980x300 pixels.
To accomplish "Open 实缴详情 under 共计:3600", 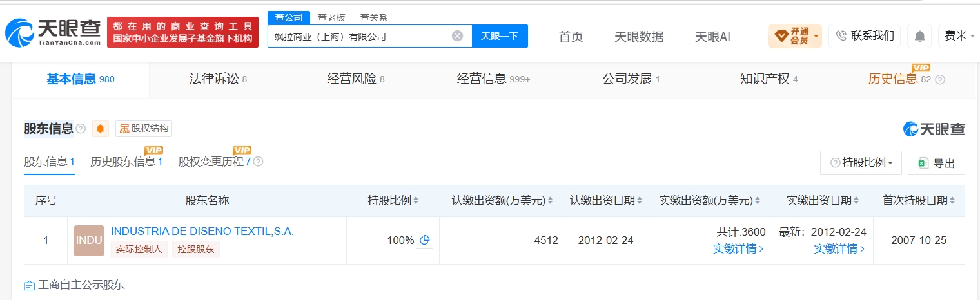I will coord(738,248).
